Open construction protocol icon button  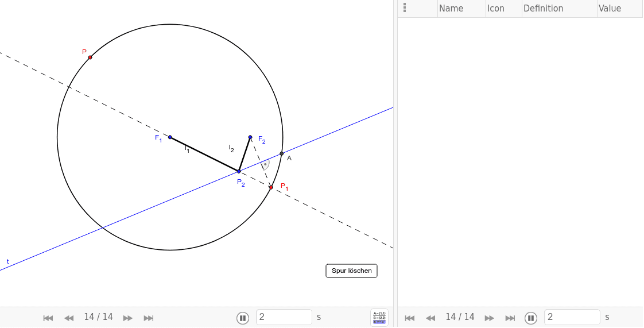tap(379, 317)
